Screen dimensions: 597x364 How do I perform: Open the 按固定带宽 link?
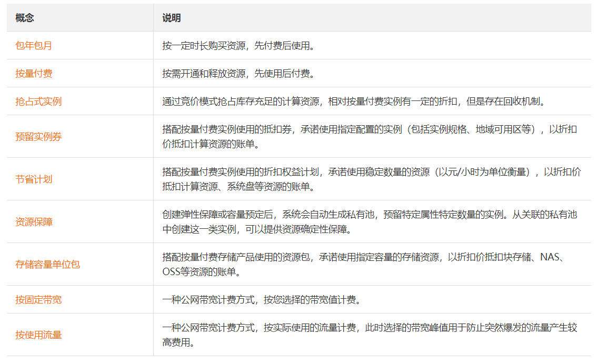pos(38,300)
